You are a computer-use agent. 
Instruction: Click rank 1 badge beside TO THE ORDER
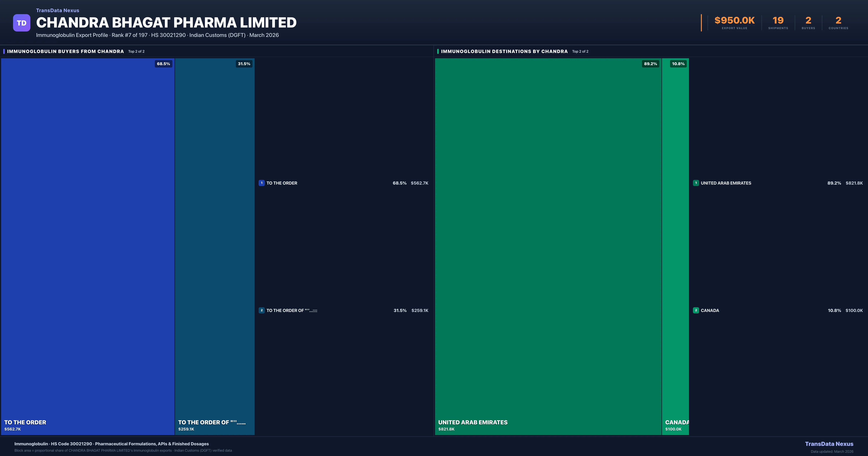261,183
